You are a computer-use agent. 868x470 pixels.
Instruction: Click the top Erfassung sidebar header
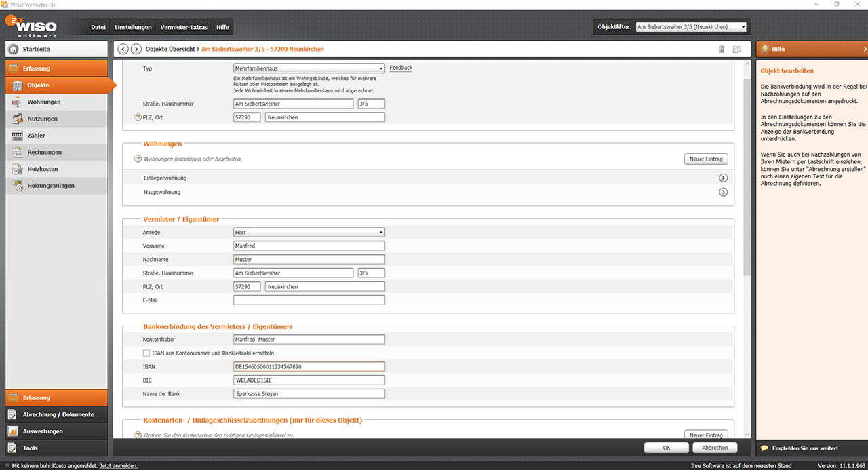pos(56,68)
